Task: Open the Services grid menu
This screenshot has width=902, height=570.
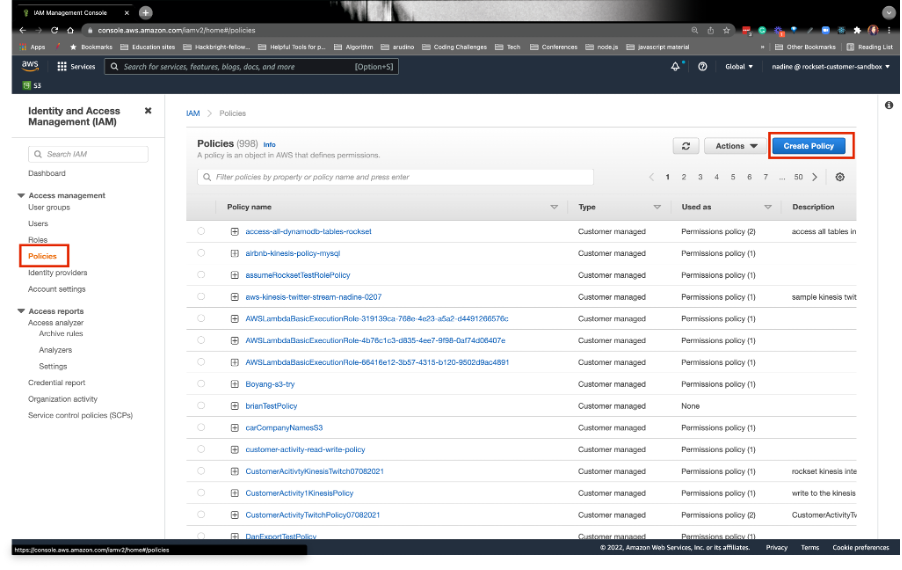Action: click(x=76, y=67)
